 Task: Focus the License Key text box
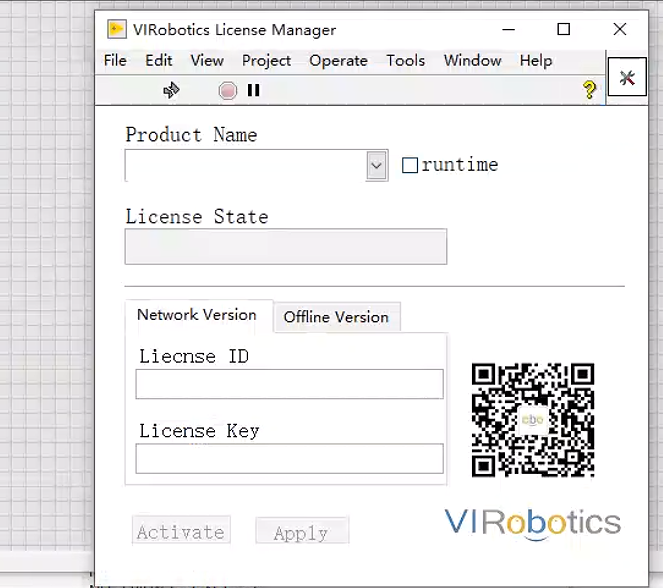[289, 459]
